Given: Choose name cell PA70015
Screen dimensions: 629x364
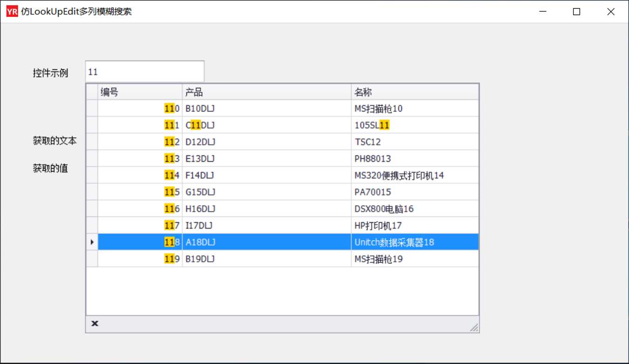Looking at the screenshot, I should [x=415, y=192].
